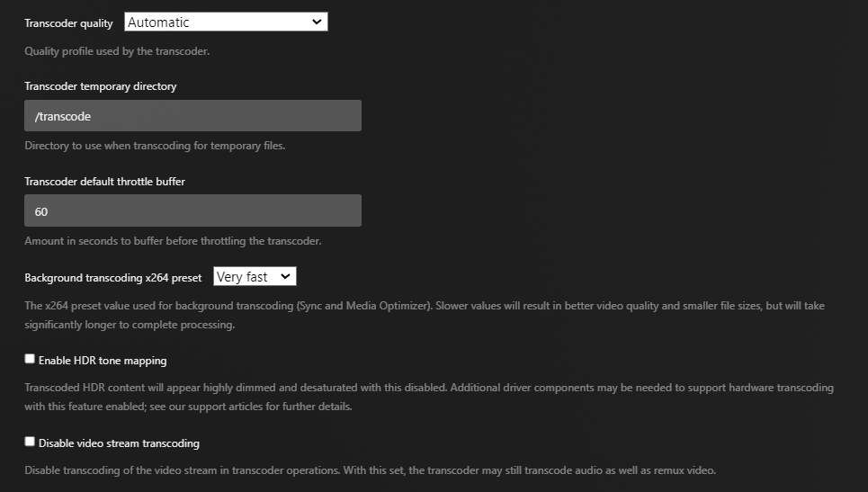This screenshot has height=492, width=868.
Task: Click 'Amount in seconds to buffer' help text
Action: pyautogui.click(x=173, y=241)
